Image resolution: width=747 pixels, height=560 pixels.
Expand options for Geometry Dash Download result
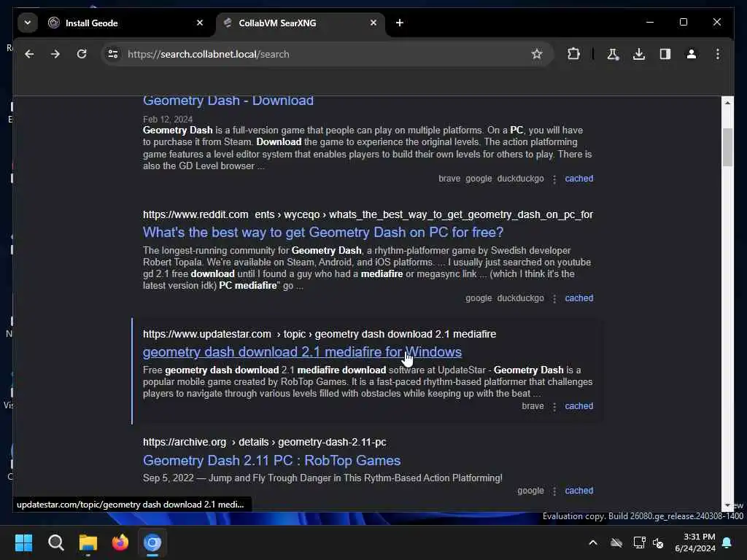[554, 179]
